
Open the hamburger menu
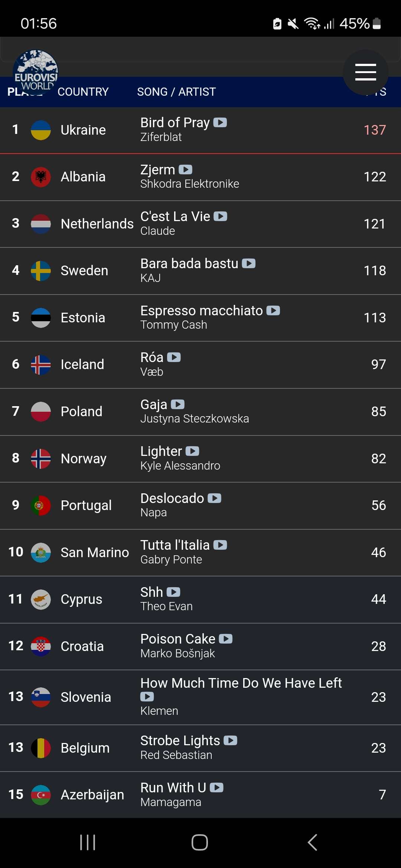(x=365, y=72)
